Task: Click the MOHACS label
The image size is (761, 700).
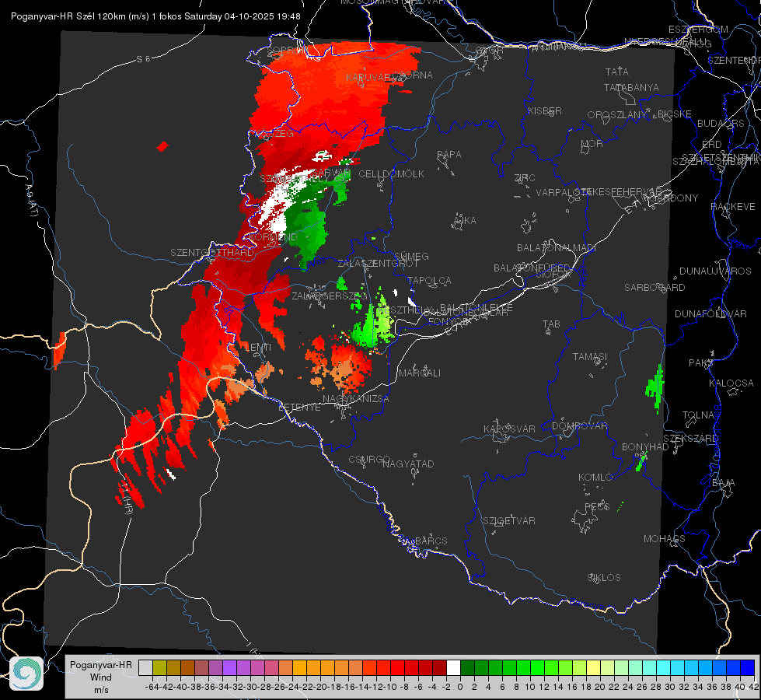Action: click(x=664, y=539)
